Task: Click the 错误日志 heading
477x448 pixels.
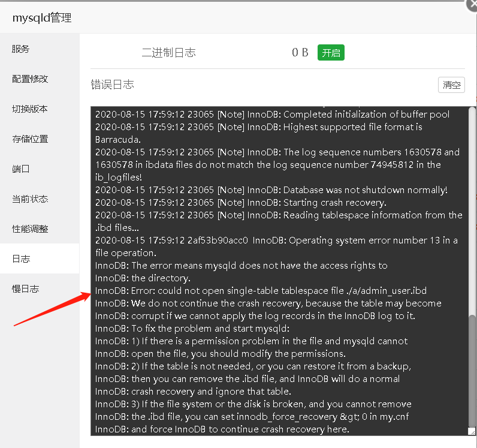Action: coord(113,85)
